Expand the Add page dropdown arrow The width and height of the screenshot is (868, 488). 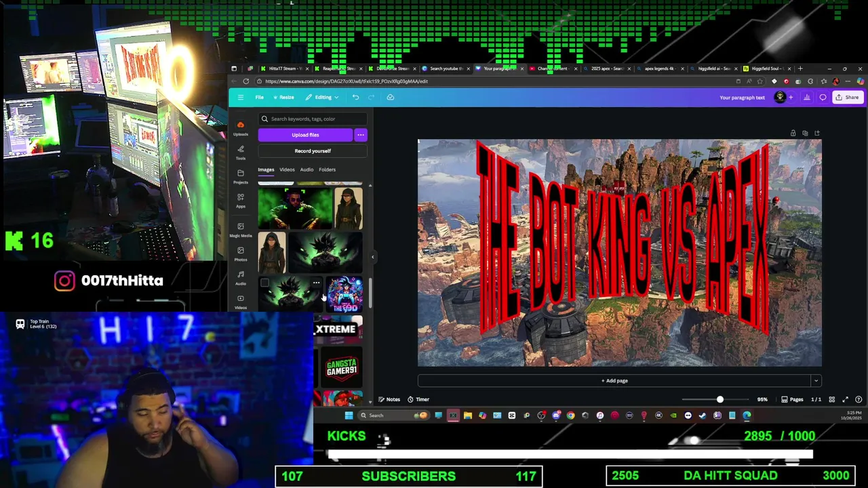(x=816, y=381)
